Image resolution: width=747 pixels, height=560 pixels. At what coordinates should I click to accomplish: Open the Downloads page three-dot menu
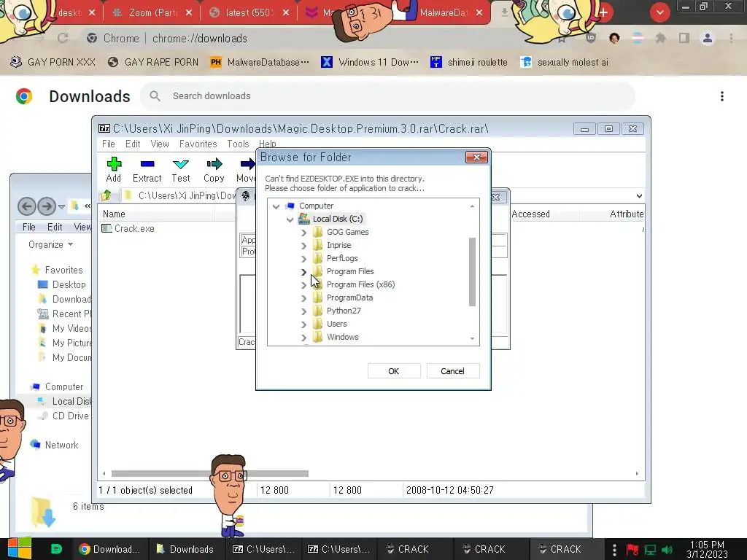pyautogui.click(x=721, y=96)
